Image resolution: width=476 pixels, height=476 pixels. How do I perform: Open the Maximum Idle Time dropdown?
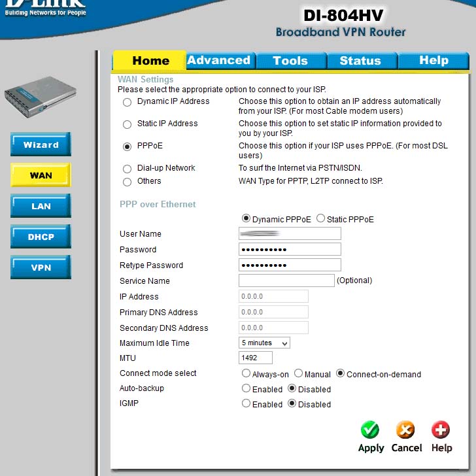[264, 343]
